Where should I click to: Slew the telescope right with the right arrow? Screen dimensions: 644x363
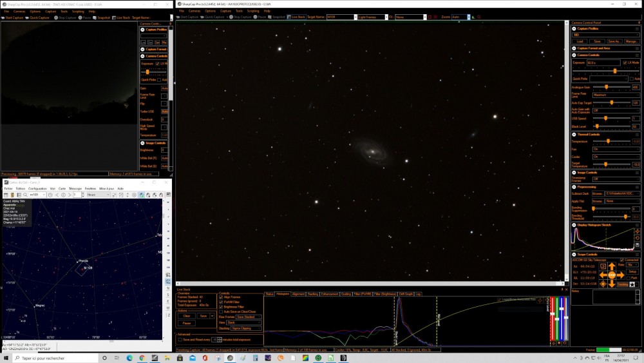[621, 275]
